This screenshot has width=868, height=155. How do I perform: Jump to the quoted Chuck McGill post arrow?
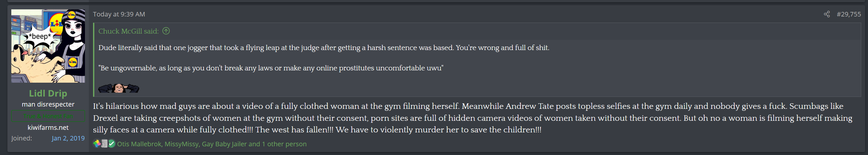[x=166, y=31]
